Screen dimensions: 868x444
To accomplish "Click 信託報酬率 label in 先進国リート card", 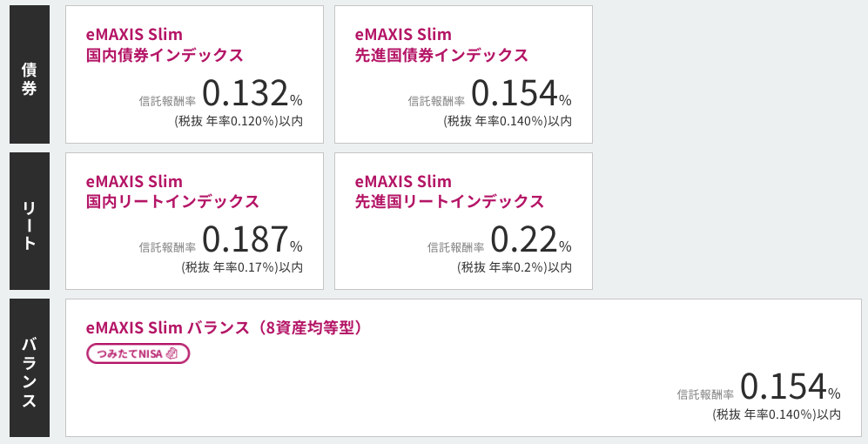I will (x=455, y=247).
